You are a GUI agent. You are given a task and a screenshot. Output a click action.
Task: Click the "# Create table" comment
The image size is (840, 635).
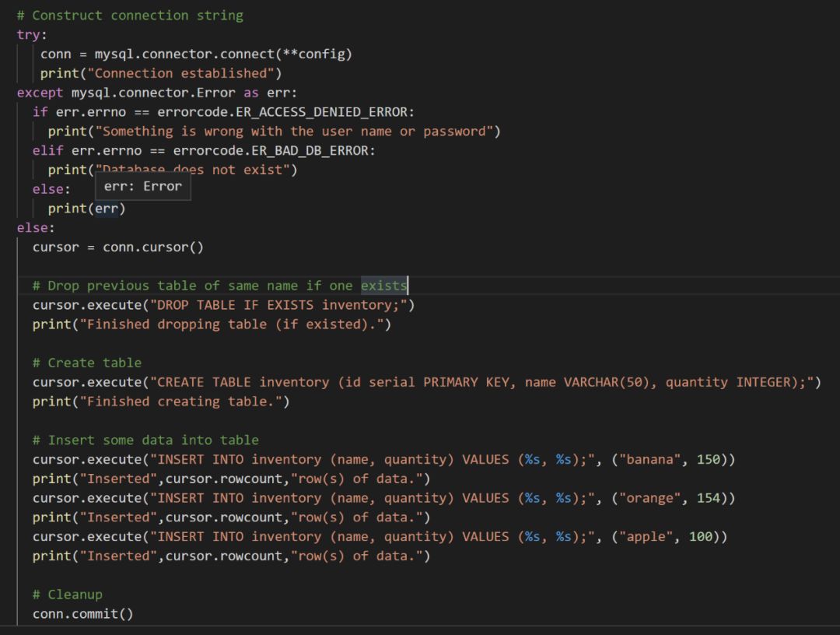coord(87,363)
